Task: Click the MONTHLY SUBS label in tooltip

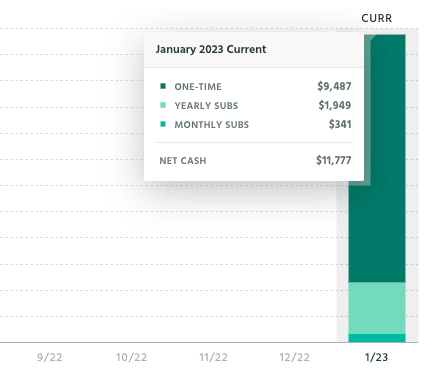Action: [x=212, y=125]
